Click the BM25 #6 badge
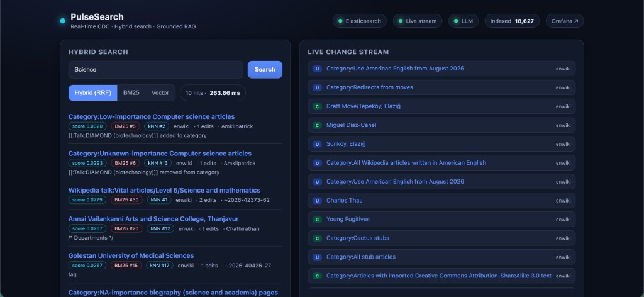The image size is (644, 297). [x=125, y=163]
